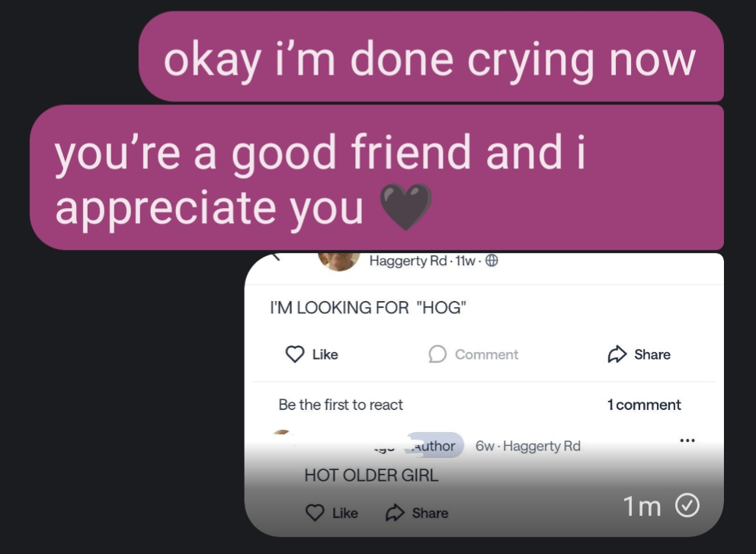
Task: Click the Author badge on the comment
Action: (434, 446)
